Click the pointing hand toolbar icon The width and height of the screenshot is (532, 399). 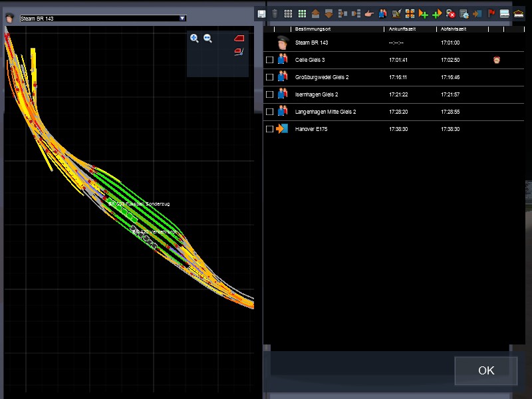click(x=369, y=13)
